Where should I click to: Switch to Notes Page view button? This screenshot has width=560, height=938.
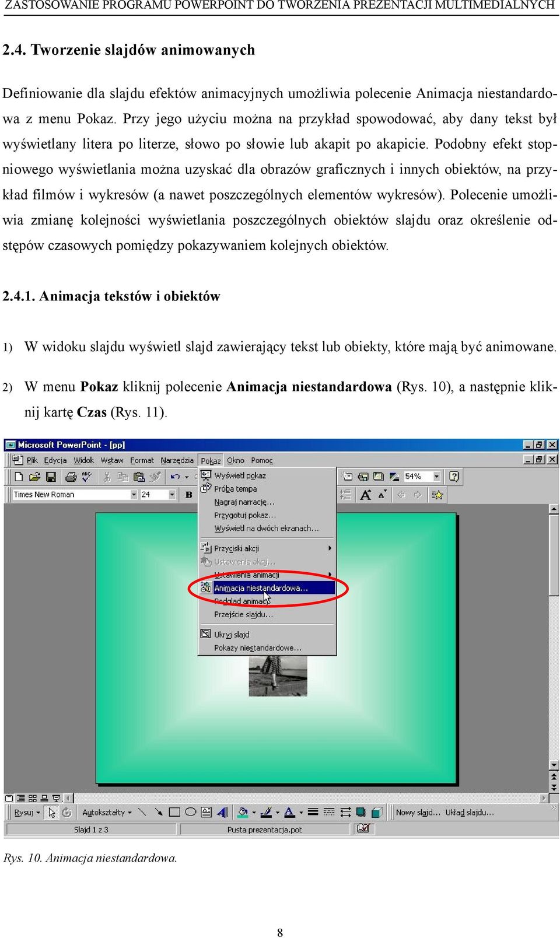[44, 798]
